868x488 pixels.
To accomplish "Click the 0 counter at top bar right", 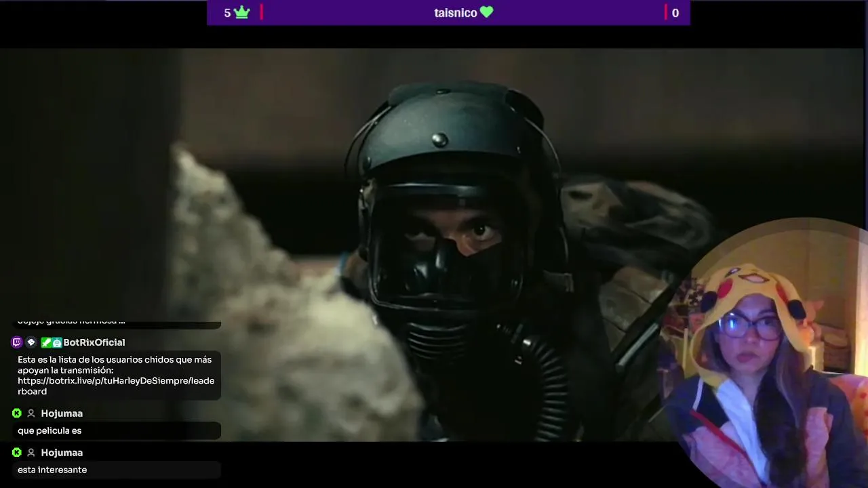I will pos(675,13).
